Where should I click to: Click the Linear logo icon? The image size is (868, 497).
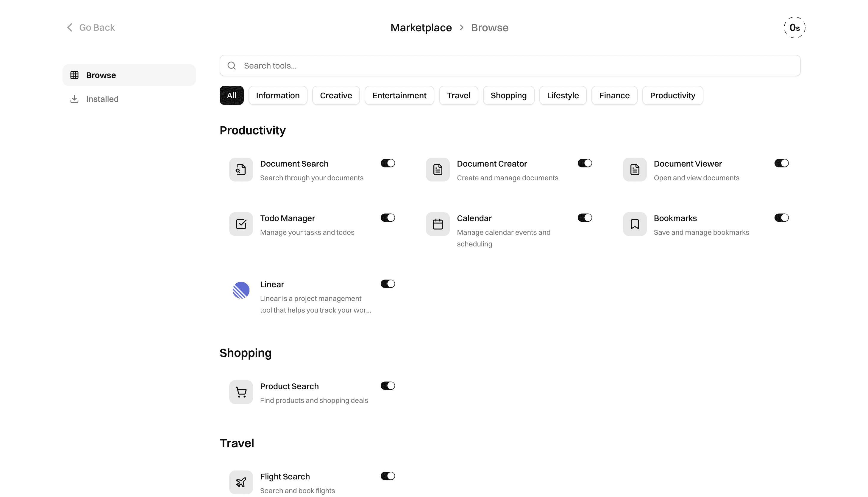pyautogui.click(x=241, y=290)
